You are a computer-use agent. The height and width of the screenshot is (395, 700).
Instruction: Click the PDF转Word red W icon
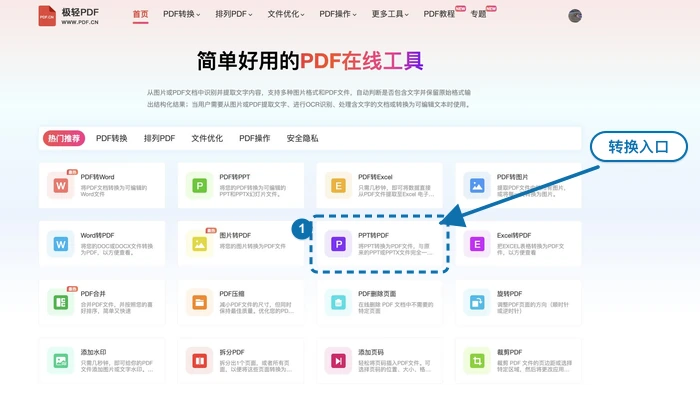(61, 185)
